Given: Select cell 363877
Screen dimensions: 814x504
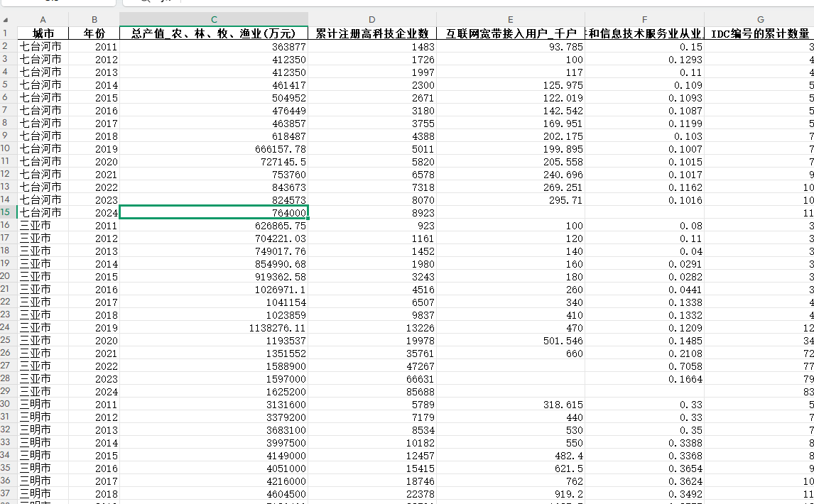Looking at the screenshot, I should 213,47.
